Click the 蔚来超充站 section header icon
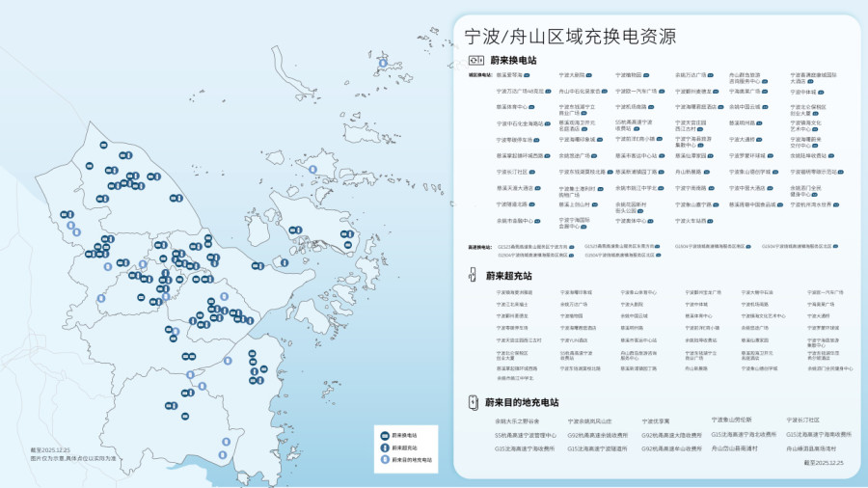Image resolution: width=868 pixels, height=488 pixels. coord(473,277)
